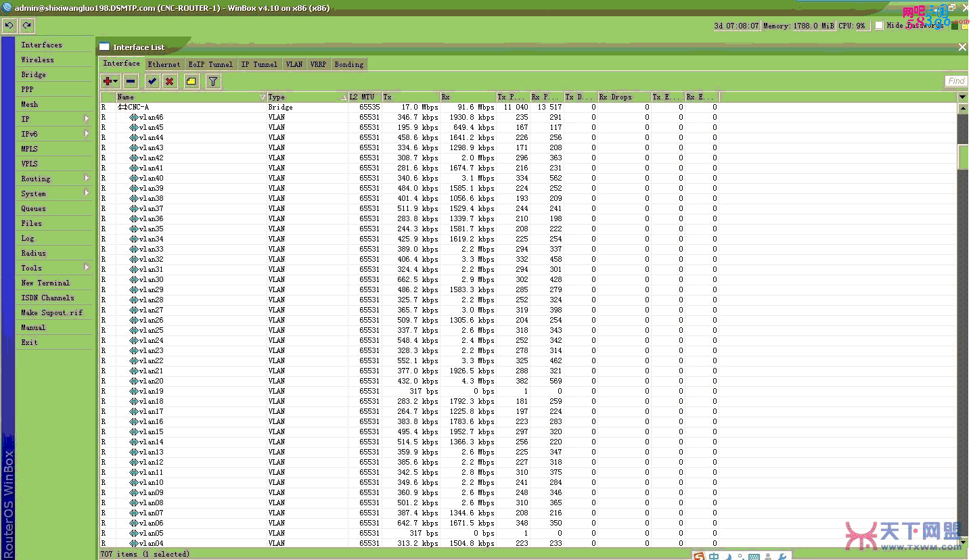This screenshot has width=973, height=560.
Task: Click the scrollbar up arrow
Action: [x=963, y=108]
